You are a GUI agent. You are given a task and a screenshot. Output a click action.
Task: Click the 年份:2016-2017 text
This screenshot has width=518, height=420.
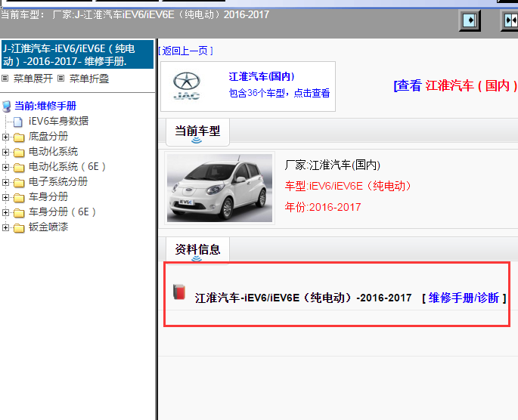[x=323, y=207]
